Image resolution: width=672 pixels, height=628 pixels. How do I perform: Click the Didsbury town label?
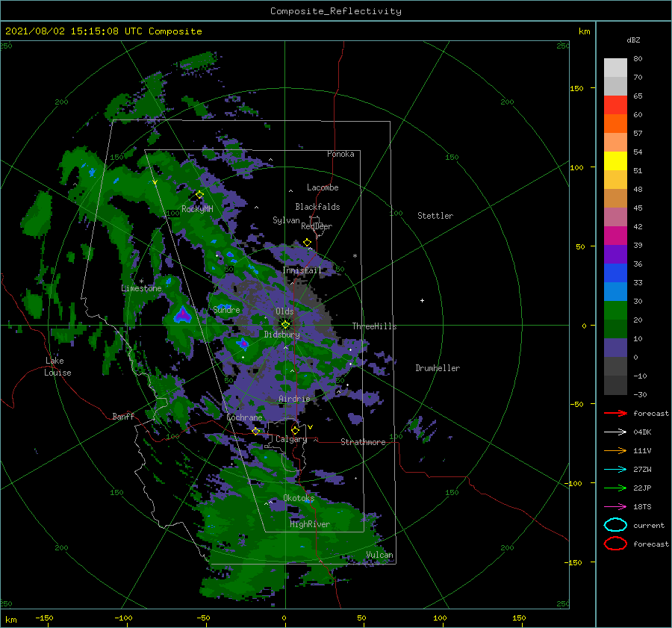282,335
